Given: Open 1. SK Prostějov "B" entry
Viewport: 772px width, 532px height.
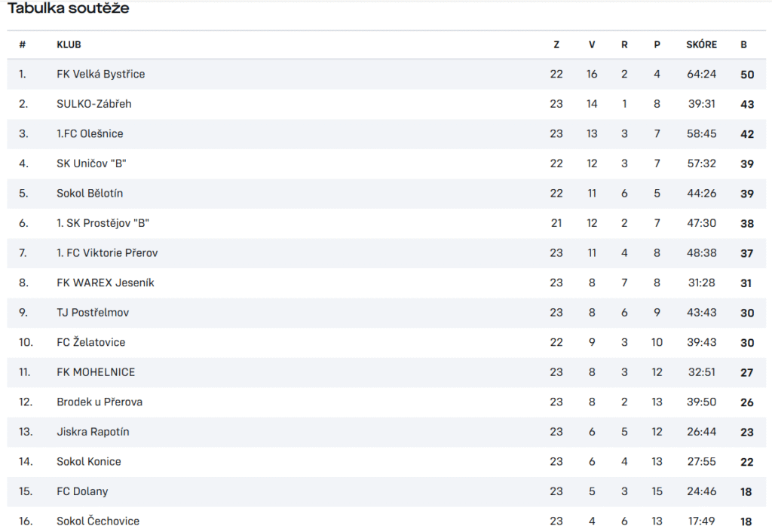Looking at the screenshot, I should pos(103,223).
